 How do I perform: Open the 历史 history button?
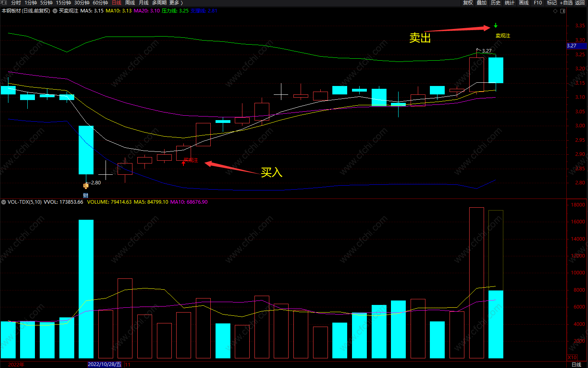pyautogui.click(x=496, y=3)
